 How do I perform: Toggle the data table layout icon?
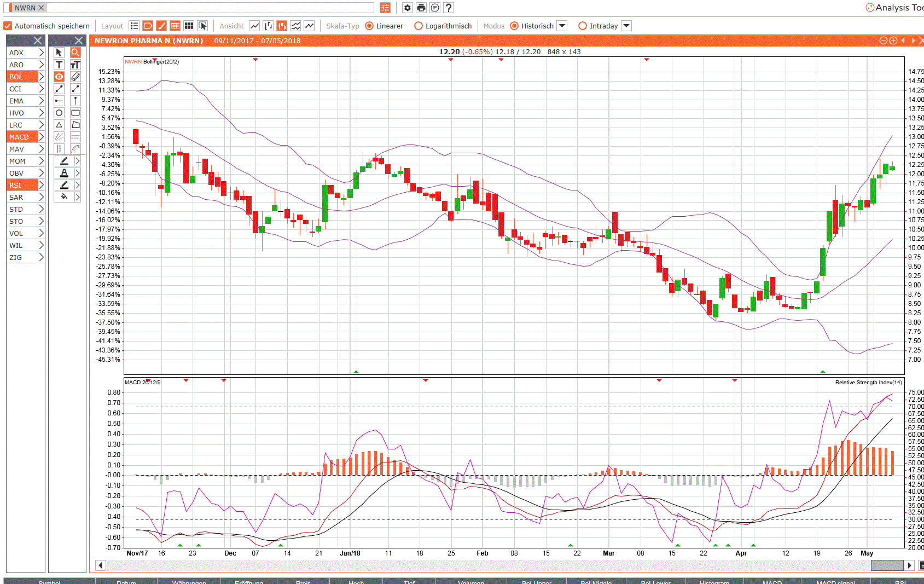pyautogui.click(x=175, y=26)
